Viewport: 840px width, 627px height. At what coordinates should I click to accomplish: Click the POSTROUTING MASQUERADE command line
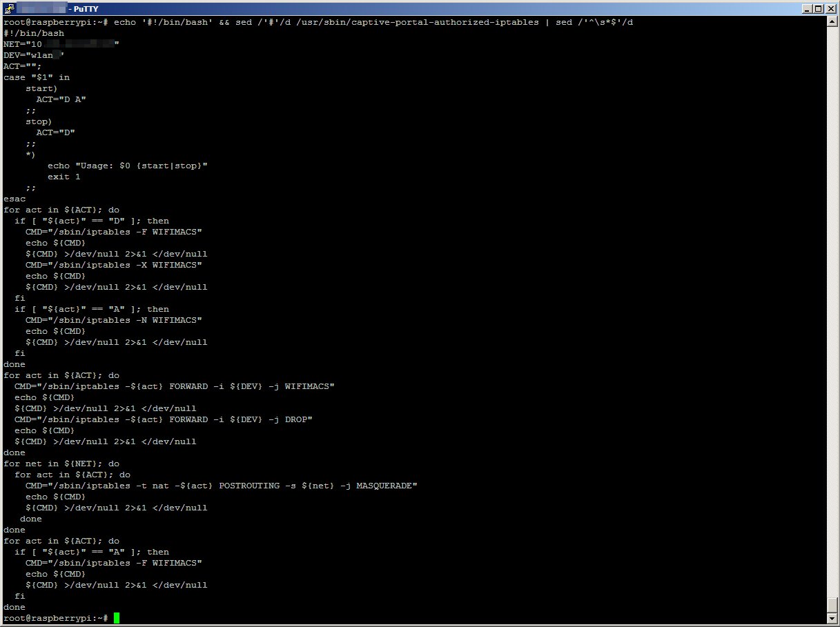click(221, 486)
